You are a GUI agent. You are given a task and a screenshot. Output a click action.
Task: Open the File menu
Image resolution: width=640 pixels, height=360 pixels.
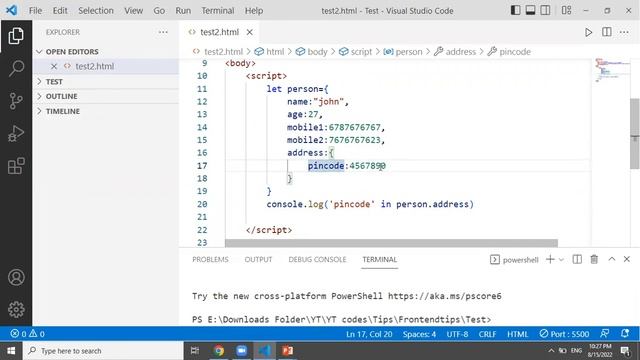pyautogui.click(x=36, y=11)
